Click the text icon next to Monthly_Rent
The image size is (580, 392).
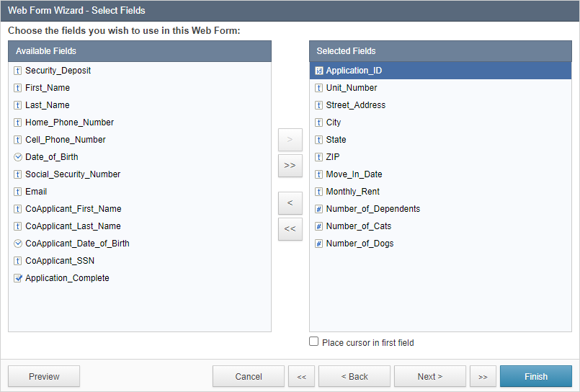point(319,192)
